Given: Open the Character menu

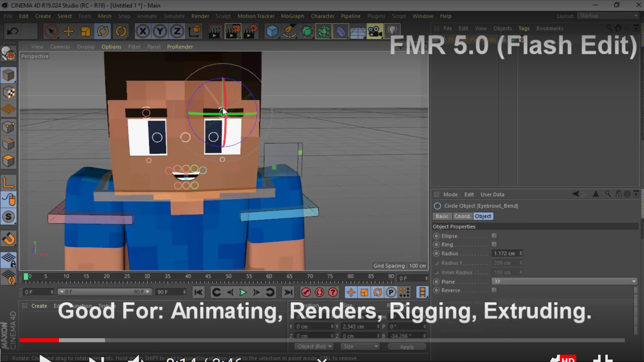Looking at the screenshot, I should pyautogui.click(x=322, y=16).
